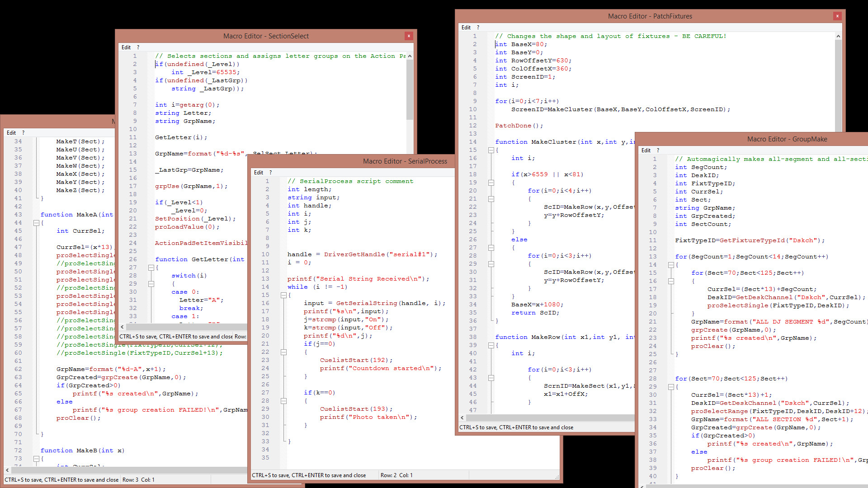The height and width of the screenshot is (488, 868).
Task: Open the ? help menu in SectionSelect
Action: click(138, 47)
